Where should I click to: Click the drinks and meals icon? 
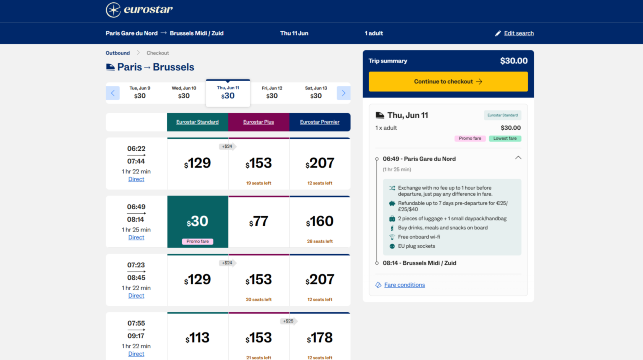(x=392, y=228)
